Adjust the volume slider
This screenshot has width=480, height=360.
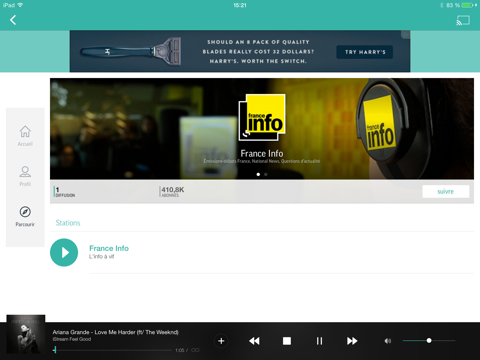click(429, 341)
